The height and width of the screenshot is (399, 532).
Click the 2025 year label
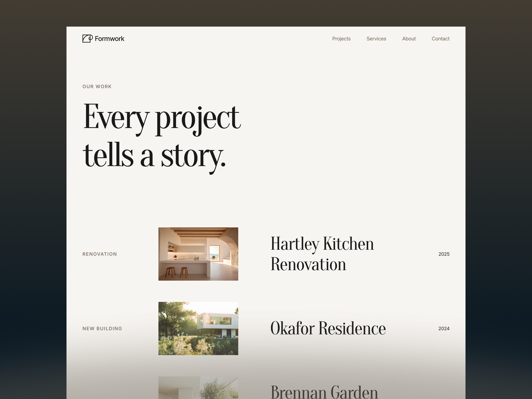click(x=444, y=254)
